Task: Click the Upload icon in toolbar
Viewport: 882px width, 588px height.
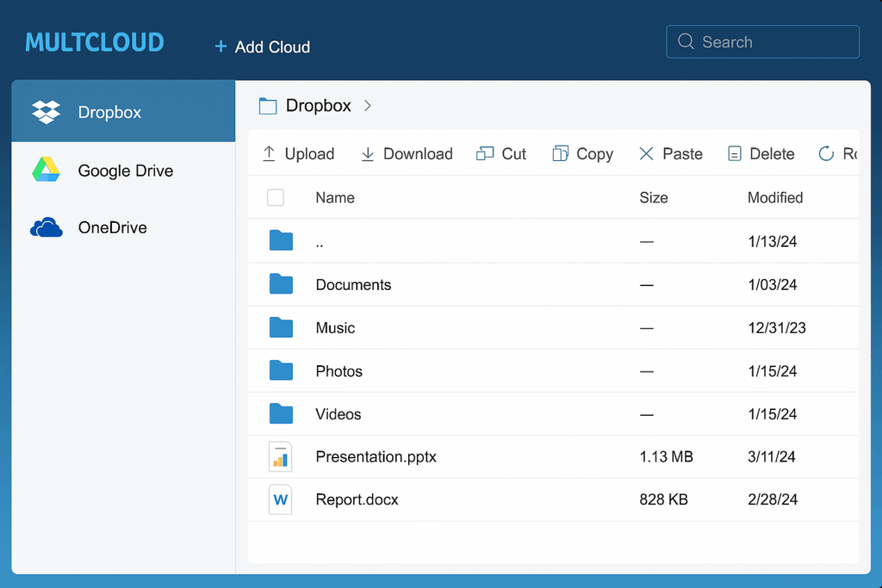Action: 267,153
